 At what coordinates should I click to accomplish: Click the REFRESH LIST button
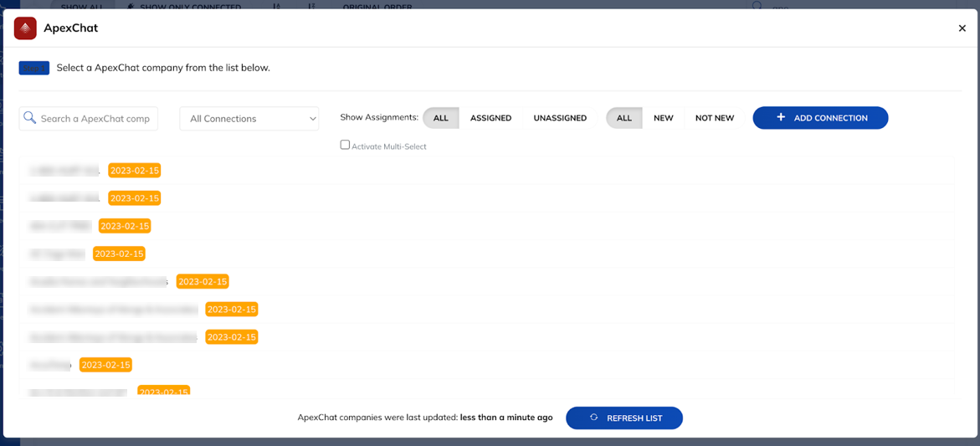coord(624,418)
